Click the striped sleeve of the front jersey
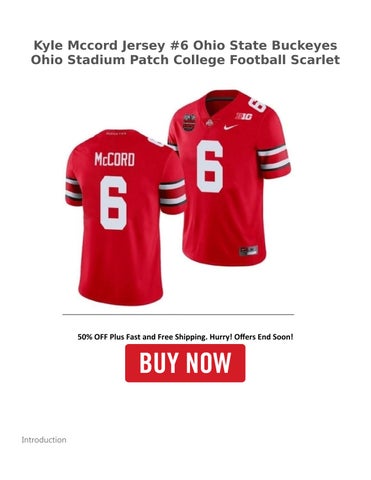The width and height of the screenshot is (371, 480). (274, 157)
